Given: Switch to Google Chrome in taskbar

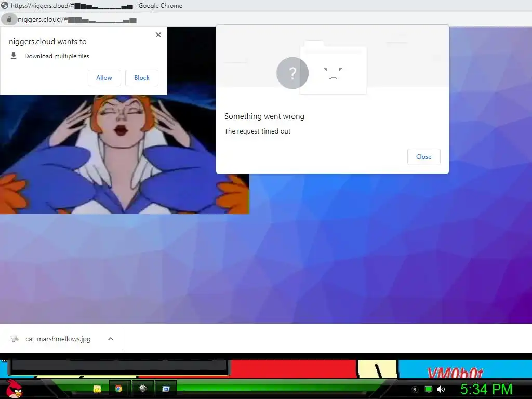Looking at the screenshot, I should [x=118, y=389].
